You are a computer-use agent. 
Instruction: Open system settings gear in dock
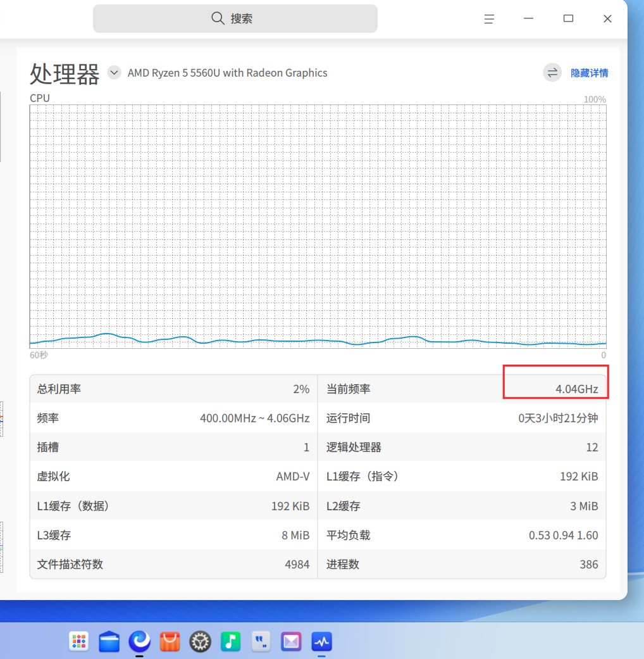(x=200, y=641)
